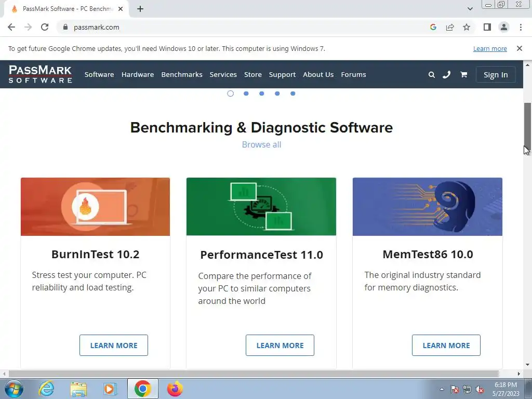Reload the passmark.com page

pos(45,27)
